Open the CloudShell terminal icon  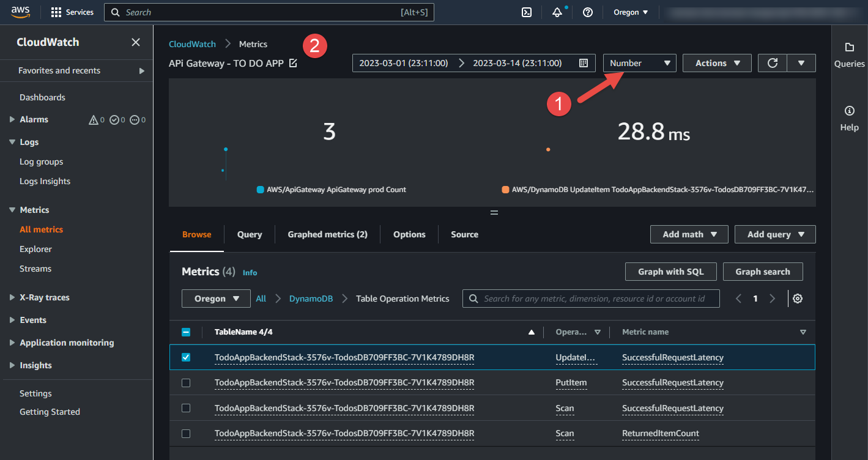[x=526, y=12]
